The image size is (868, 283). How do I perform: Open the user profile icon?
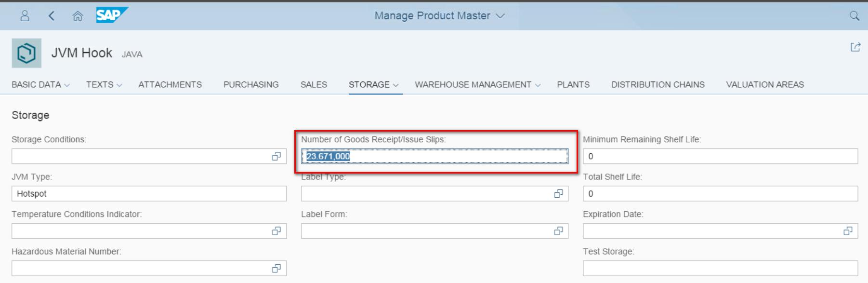pos(25,16)
